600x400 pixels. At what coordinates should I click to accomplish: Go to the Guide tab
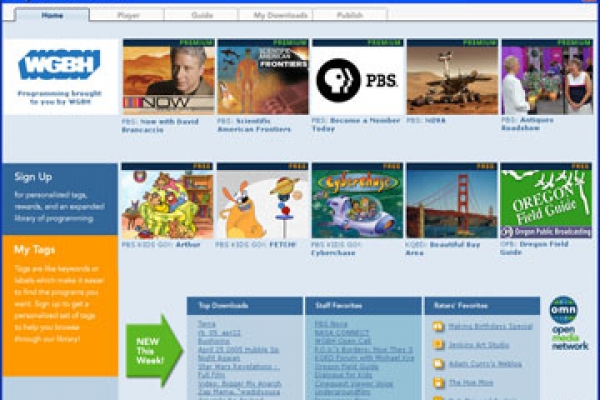point(202,15)
